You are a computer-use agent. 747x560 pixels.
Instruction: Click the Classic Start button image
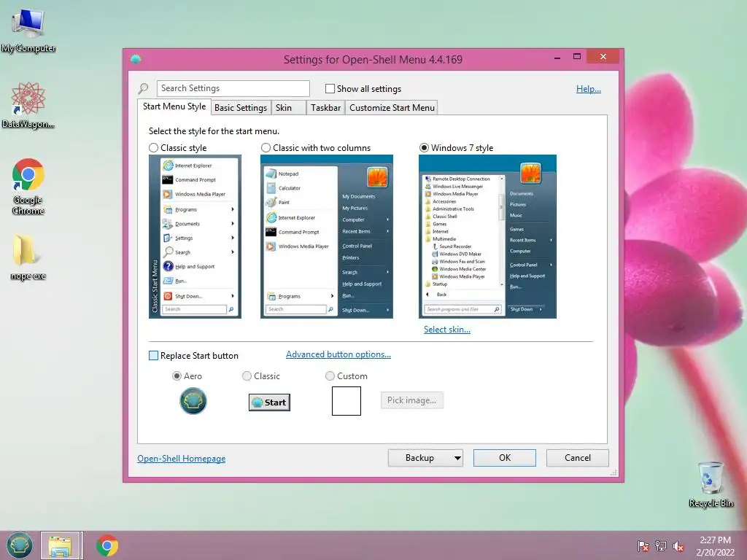click(269, 402)
